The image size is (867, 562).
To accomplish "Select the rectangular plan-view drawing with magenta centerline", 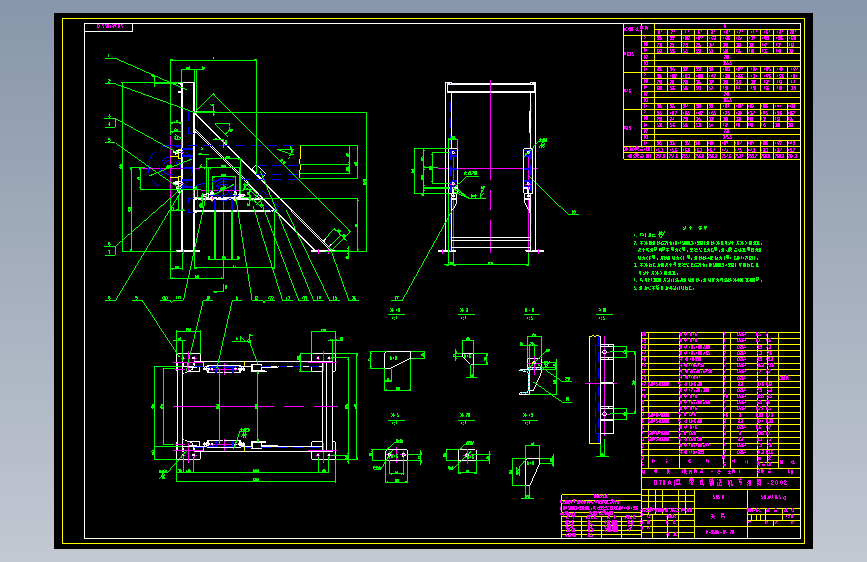I will point(254,407).
